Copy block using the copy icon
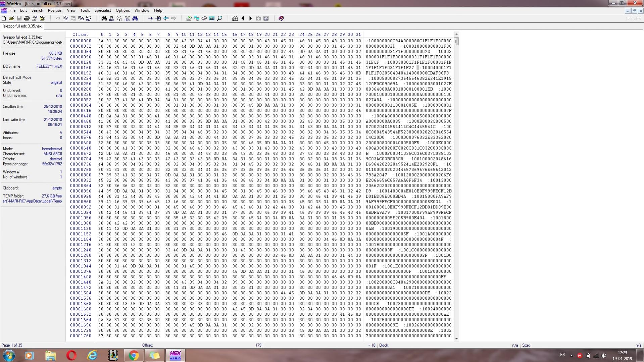Image resolution: width=644 pixels, height=362 pixels. (65, 18)
